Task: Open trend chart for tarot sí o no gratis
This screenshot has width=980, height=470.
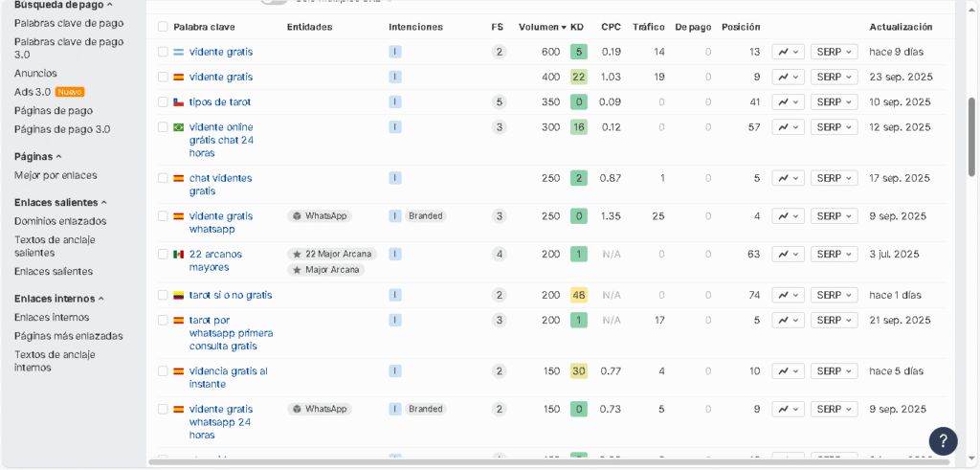Action: tap(788, 296)
